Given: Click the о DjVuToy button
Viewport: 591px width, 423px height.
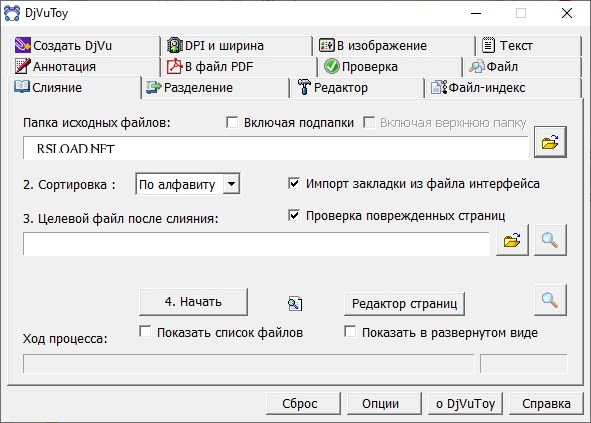Looking at the screenshot, I should pyautogui.click(x=465, y=403).
